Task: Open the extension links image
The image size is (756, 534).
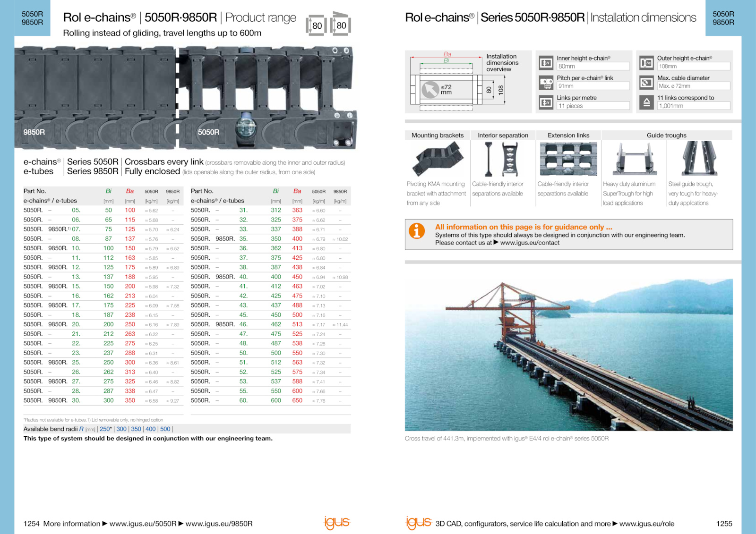Action: point(568,159)
